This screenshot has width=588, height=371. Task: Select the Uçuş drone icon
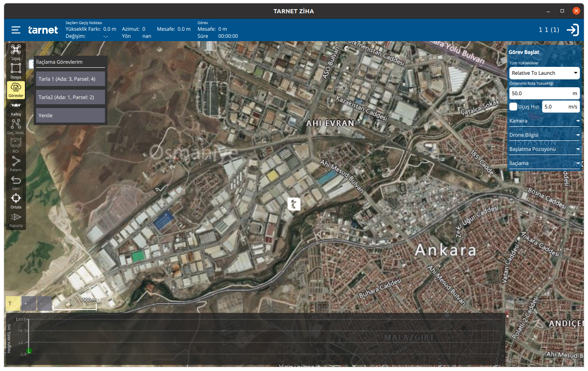[x=16, y=52]
